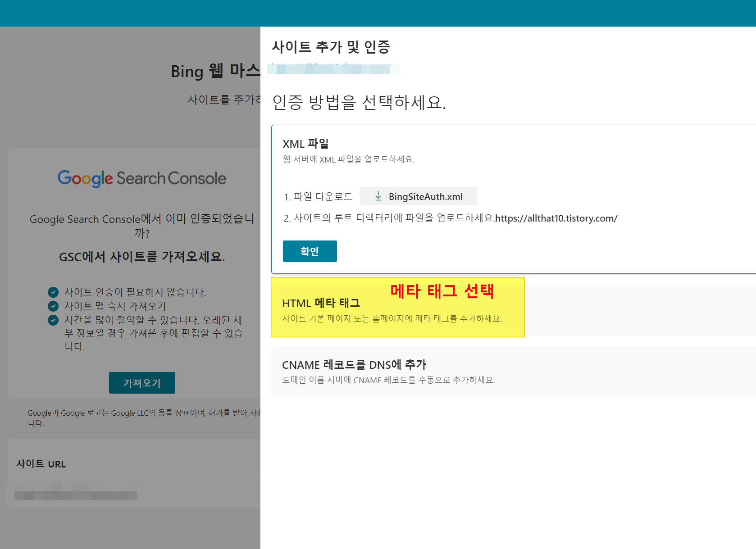Click the 인증 방법을 선택하세요 heading
The image size is (756, 549).
pos(359,102)
